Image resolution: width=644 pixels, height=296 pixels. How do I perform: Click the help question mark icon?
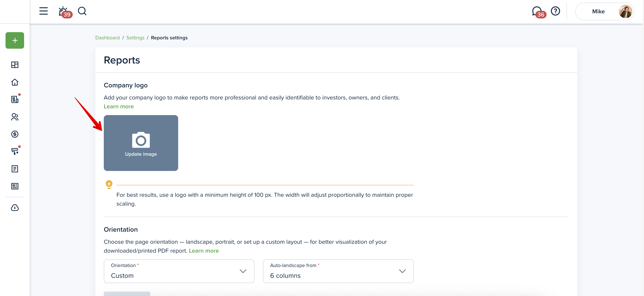555,11
